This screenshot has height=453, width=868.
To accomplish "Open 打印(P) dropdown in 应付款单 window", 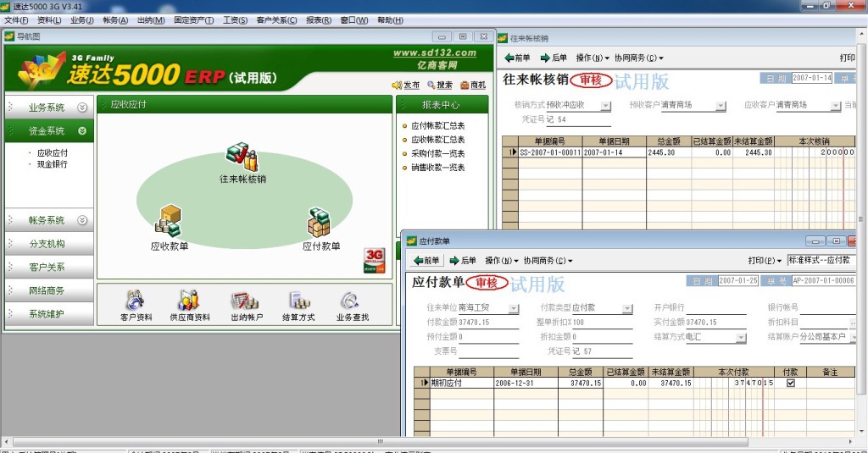I will point(765,261).
